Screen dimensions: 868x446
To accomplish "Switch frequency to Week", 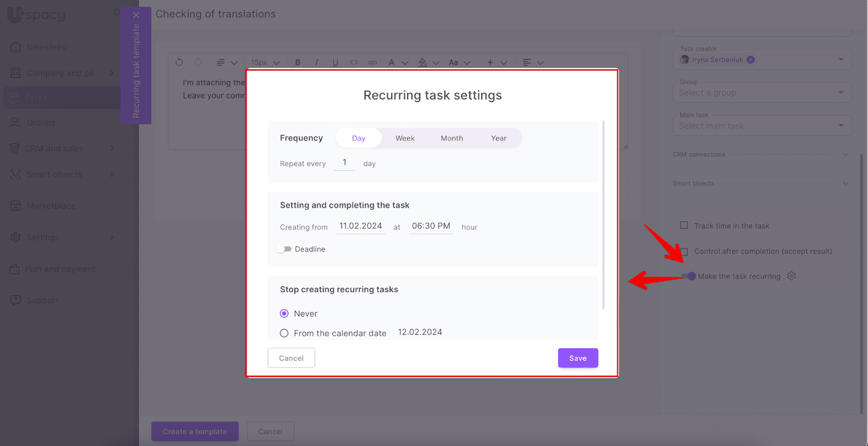I will pyautogui.click(x=405, y=138).
